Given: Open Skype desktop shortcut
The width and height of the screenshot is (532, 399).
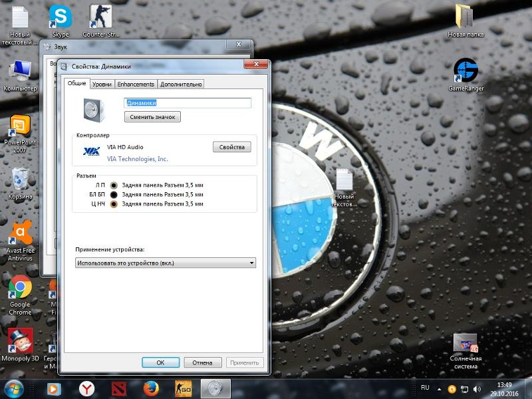Looking at the screenshot, I should coord(61,21).
